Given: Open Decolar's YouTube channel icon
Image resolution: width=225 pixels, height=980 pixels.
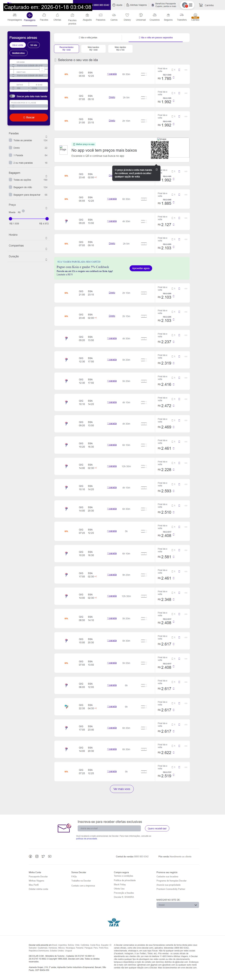Looking at the screenshot, I should [x=50, y=856].
